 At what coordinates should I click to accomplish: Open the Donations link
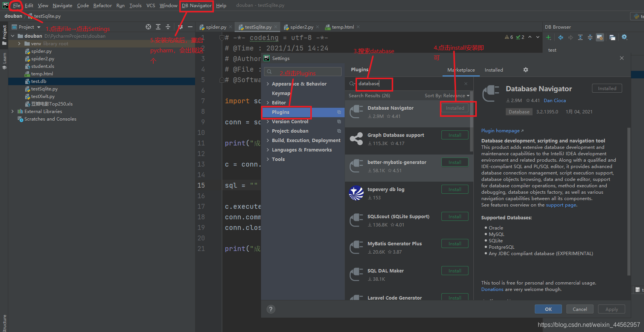492,289
